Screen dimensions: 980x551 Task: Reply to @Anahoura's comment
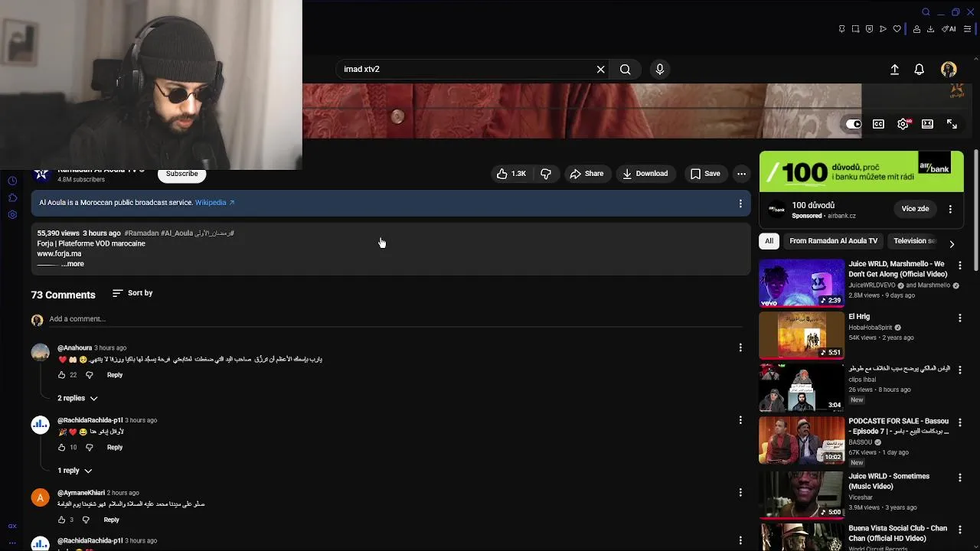[x=115, y=375]
